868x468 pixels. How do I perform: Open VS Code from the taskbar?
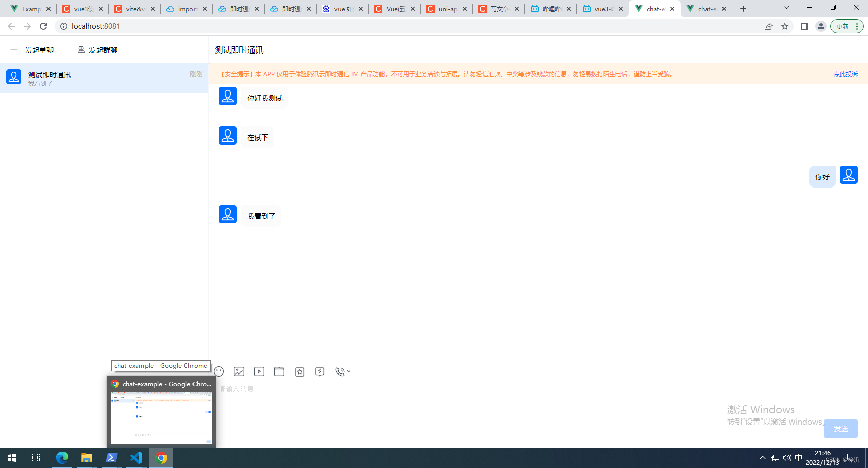[x=136, y=458]
